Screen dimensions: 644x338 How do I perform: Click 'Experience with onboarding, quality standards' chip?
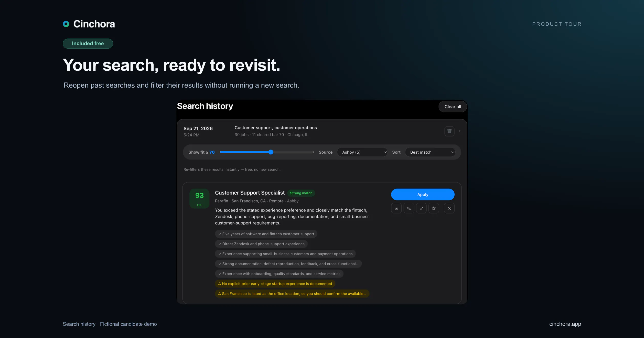tap(279, 274)
